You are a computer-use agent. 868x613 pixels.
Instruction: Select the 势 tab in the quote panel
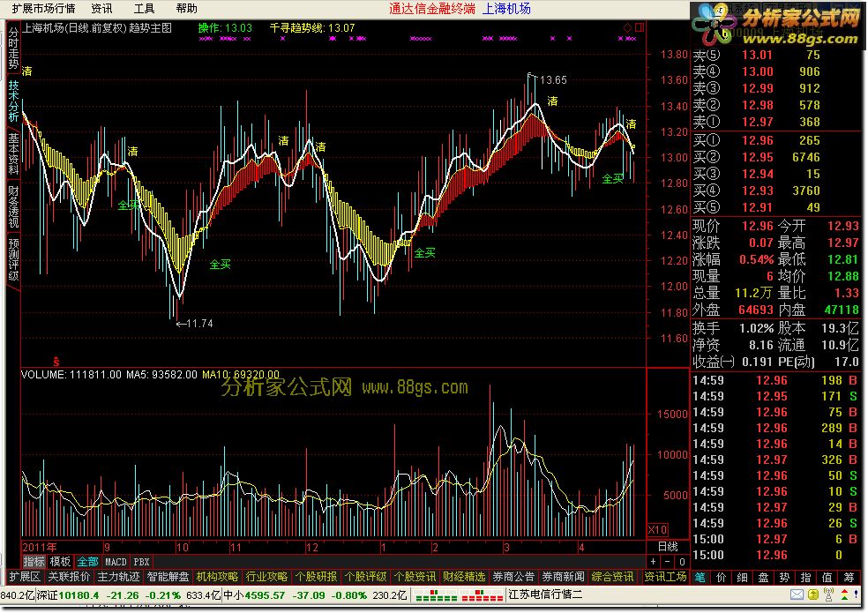click(x=784, y=577)
